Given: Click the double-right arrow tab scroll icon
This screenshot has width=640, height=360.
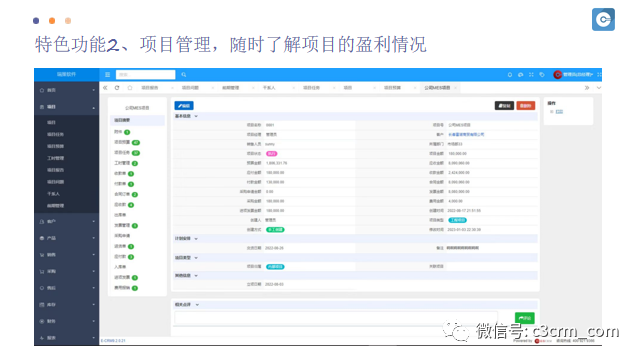Looking at the screenshot, I should coord(587,88).
